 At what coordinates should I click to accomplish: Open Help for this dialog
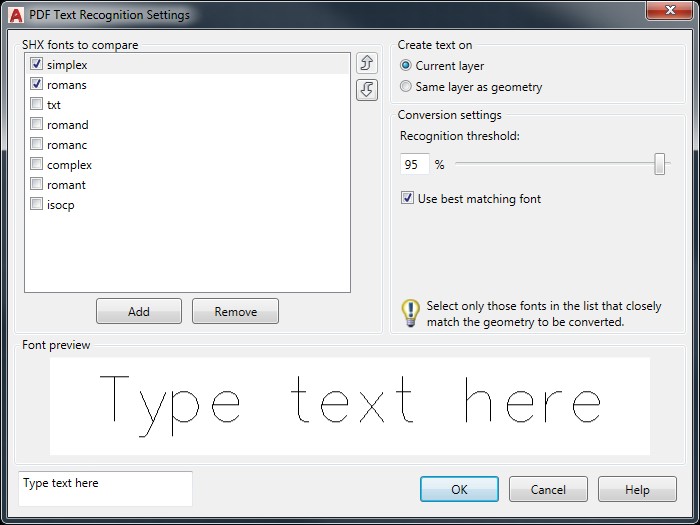pyautogui.click(x=637, y=489)
